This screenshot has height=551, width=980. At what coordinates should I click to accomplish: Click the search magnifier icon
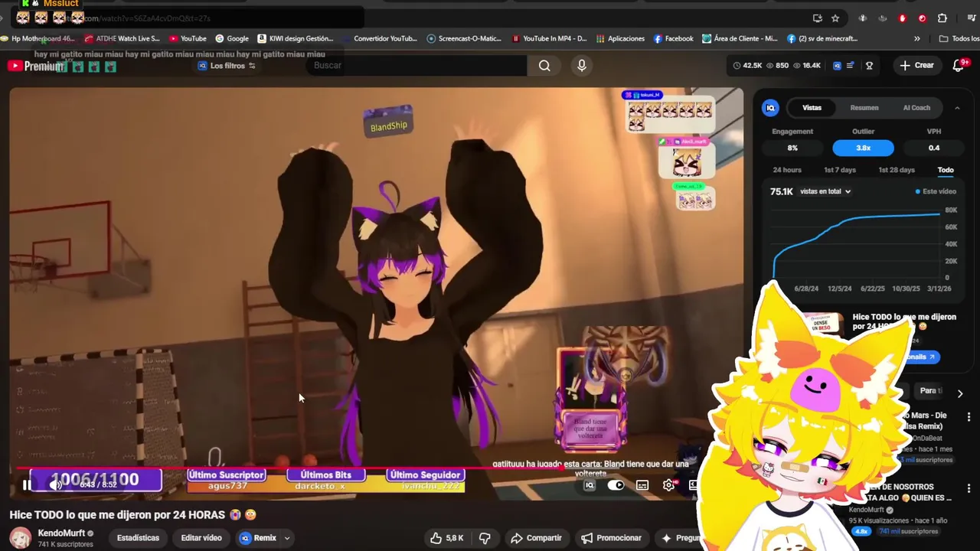tap(544, 66)
